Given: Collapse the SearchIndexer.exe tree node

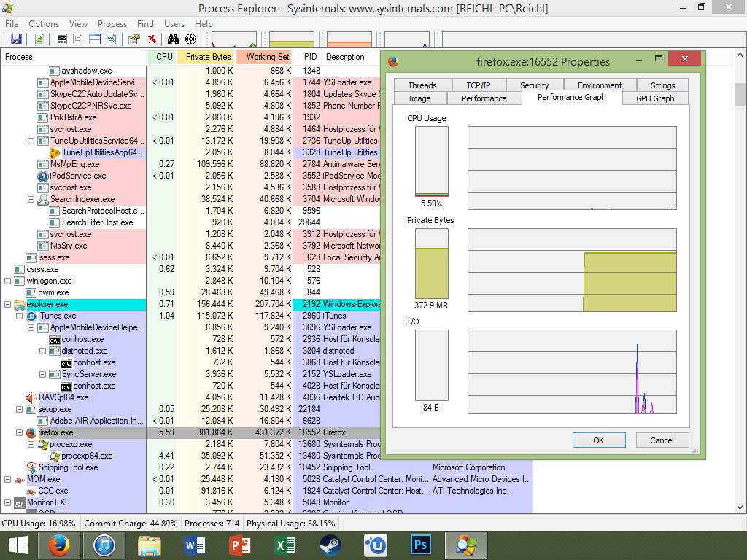Looking at the screenshot, I should pos(31,199).
